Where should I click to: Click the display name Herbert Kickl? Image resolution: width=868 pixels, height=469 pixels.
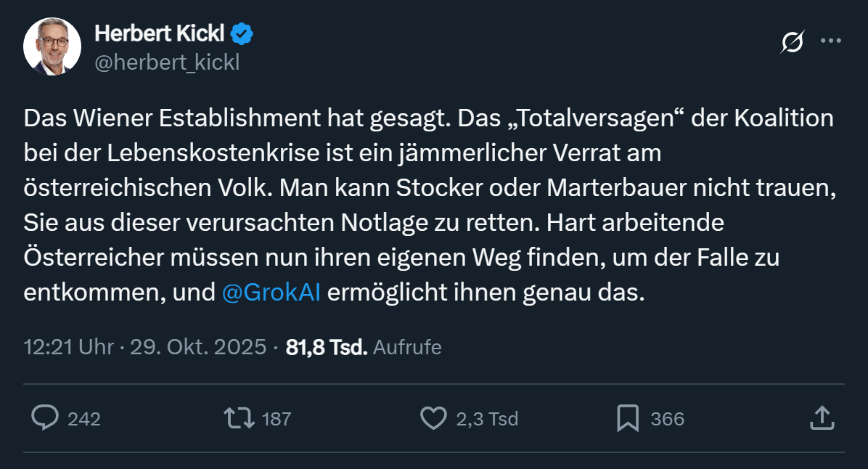click(160, 33)
